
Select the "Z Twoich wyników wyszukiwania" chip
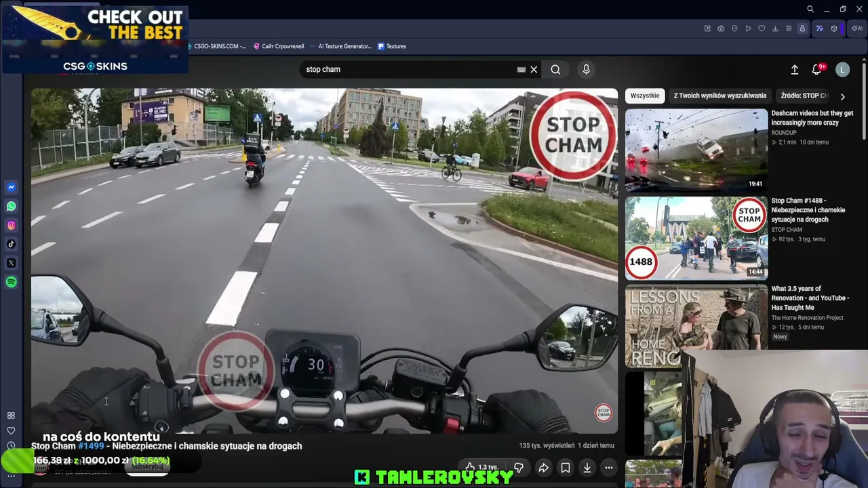tap(720, 96)
